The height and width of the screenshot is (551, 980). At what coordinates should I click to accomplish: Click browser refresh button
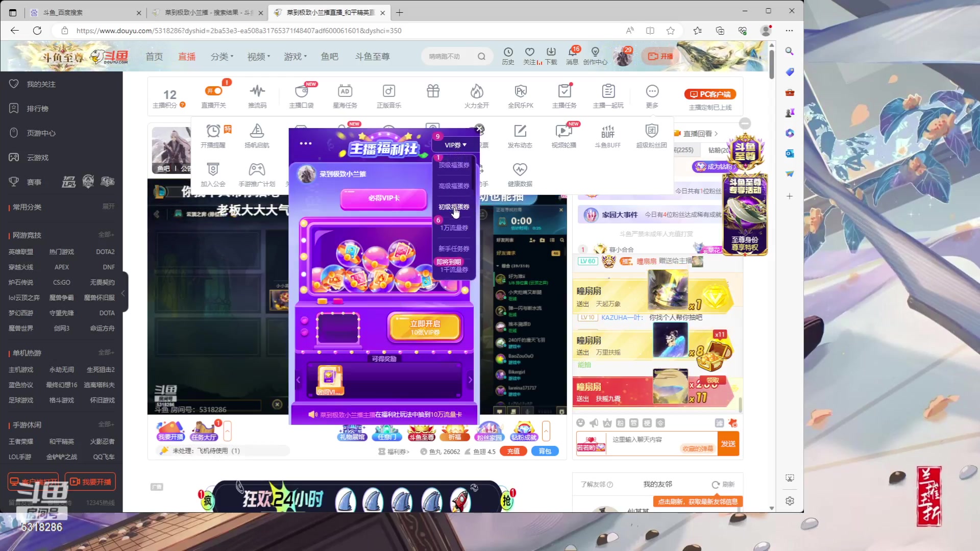click(x=37, y=31)
